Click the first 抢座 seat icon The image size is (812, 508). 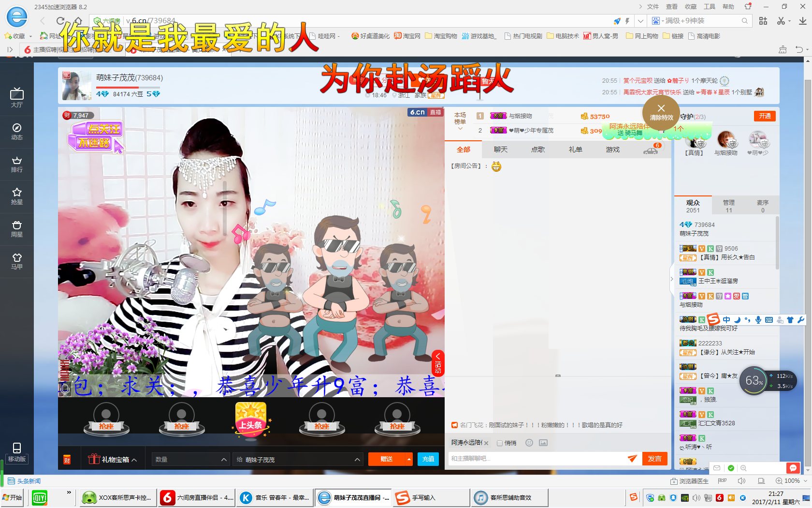(x=106, y=419)
